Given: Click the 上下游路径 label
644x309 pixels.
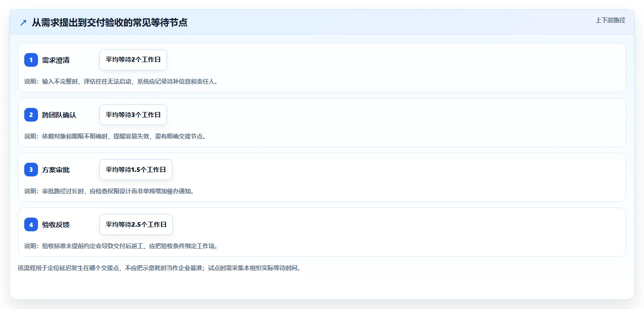Looking at the screenshot, I should 610,20.
